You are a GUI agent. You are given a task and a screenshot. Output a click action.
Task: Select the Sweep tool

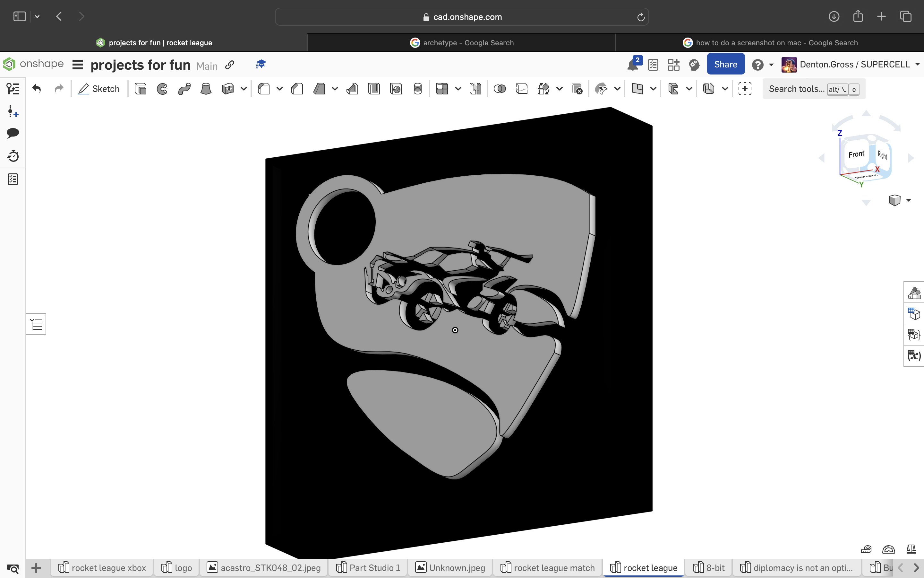pos(184,89)
